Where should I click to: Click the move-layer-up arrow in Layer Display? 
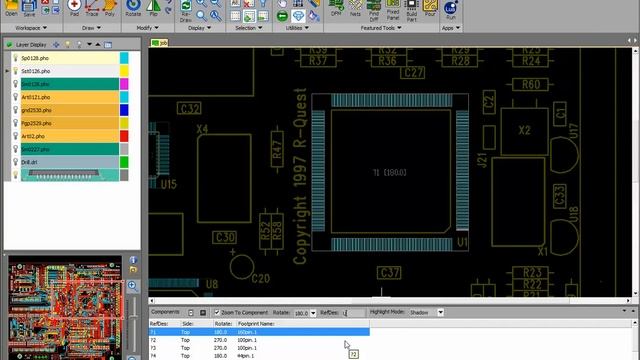coord(98,44)
